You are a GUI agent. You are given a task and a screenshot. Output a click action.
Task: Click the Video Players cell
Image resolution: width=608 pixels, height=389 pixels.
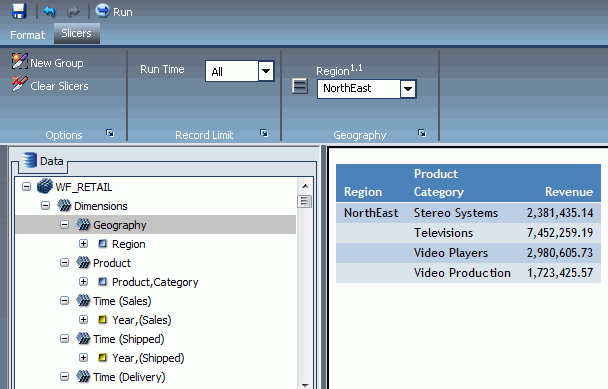tap(451, 253)
